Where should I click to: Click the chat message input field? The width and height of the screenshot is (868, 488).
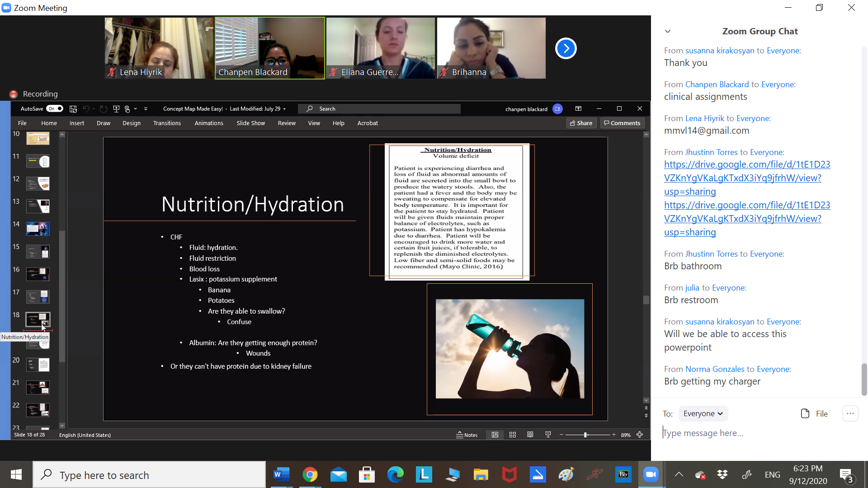point(759,433)
